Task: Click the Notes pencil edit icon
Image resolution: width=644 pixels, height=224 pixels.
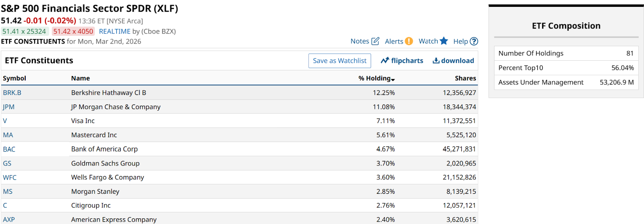Action: click(375, 41)
